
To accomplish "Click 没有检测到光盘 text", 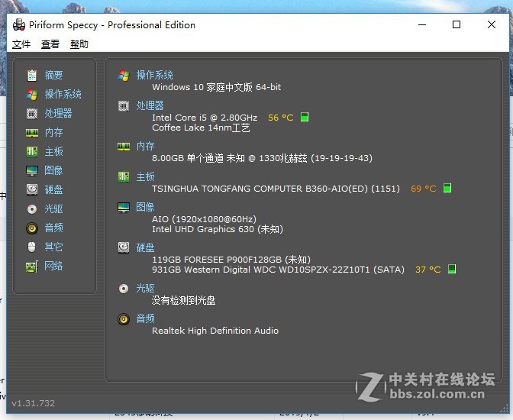I will pos(183,300).
